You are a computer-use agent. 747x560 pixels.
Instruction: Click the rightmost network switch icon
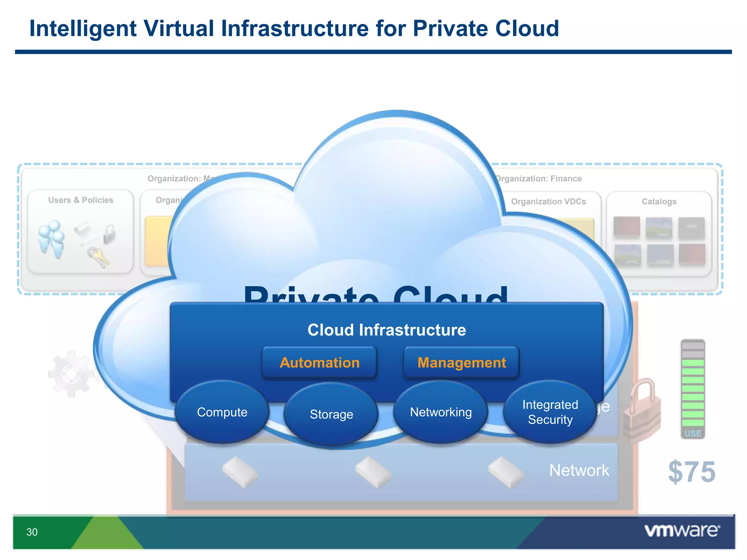[x=506, y=472]
